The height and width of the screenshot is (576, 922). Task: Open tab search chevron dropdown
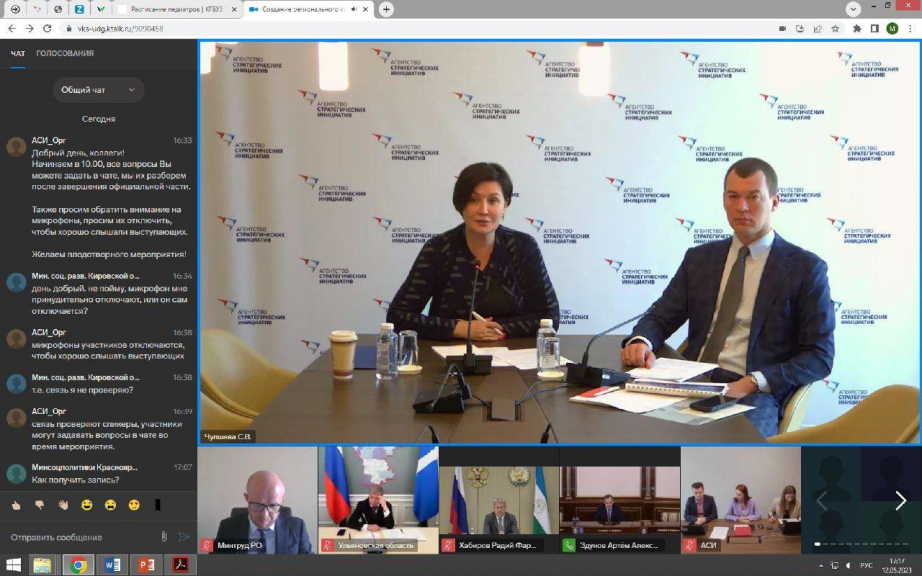pos(853,9)
